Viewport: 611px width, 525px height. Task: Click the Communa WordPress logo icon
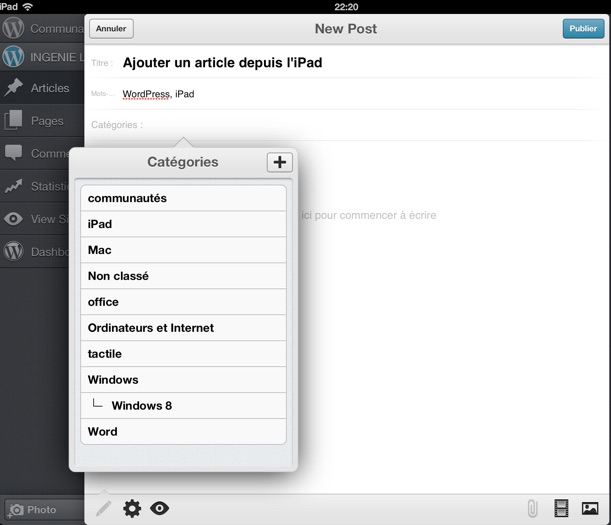click(13, 28)
